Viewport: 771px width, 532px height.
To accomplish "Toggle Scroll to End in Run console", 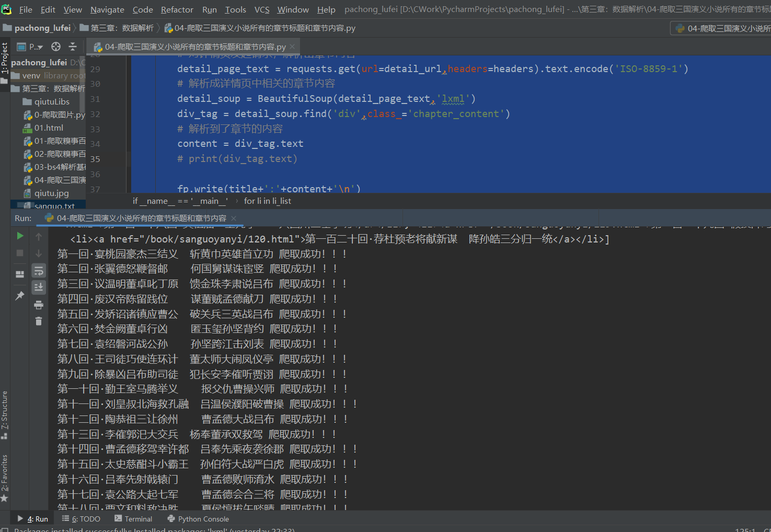I will pyautogui.click(x=39, y=287).
